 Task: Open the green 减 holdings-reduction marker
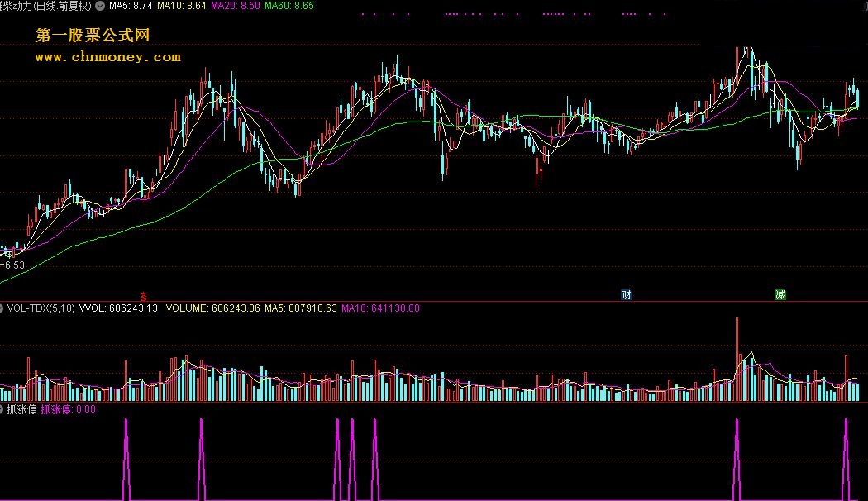pyautogui.click(x=780, y=294)
